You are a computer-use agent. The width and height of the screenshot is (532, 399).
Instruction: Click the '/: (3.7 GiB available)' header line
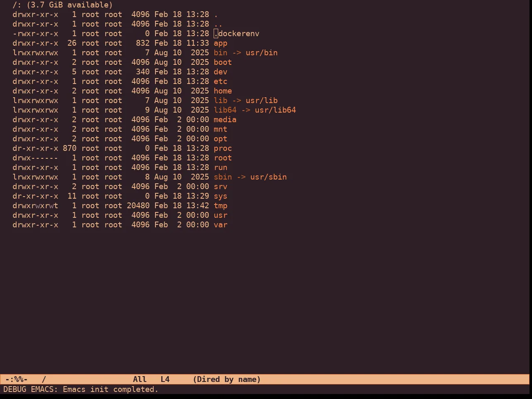coord(63,5)
